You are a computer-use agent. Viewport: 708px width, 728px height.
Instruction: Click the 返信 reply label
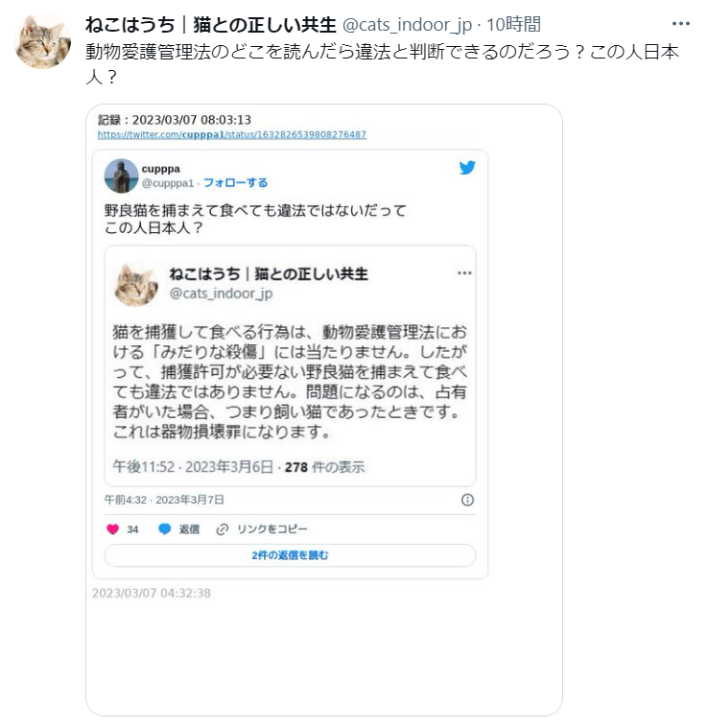point(189,528)
